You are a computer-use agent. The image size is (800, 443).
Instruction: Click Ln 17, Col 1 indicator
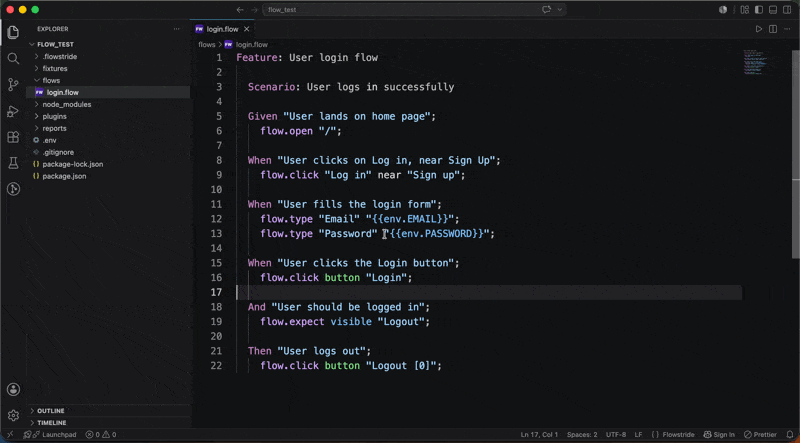point(539,435)
